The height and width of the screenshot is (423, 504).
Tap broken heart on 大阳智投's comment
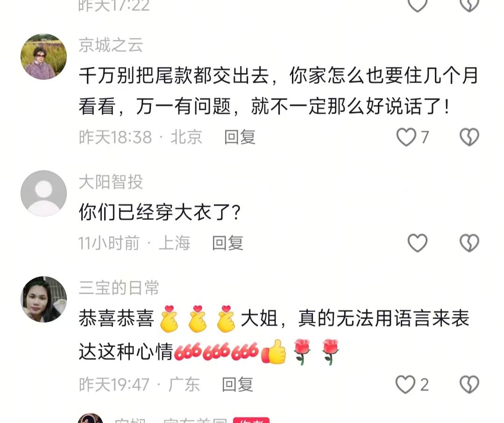coord(469,243)
